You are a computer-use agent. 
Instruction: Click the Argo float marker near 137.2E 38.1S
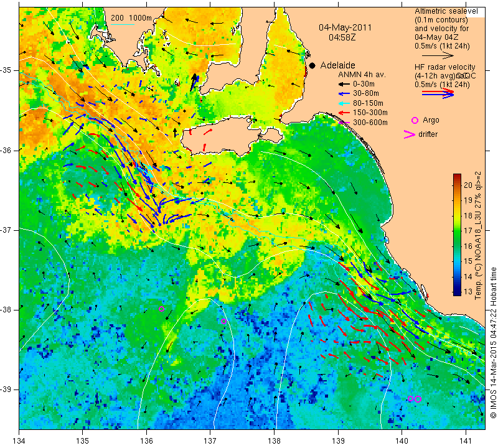click(x=223, y=321)
